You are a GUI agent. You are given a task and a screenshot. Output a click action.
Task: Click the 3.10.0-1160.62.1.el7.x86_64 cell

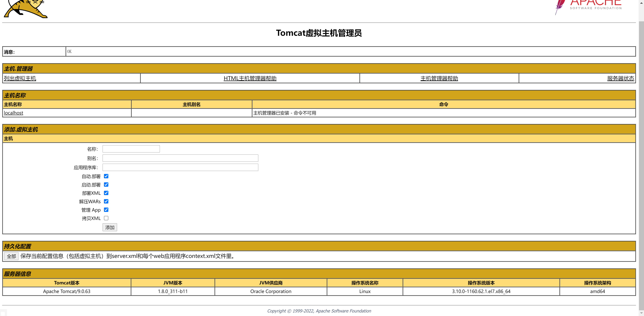(x=481, y=291)
